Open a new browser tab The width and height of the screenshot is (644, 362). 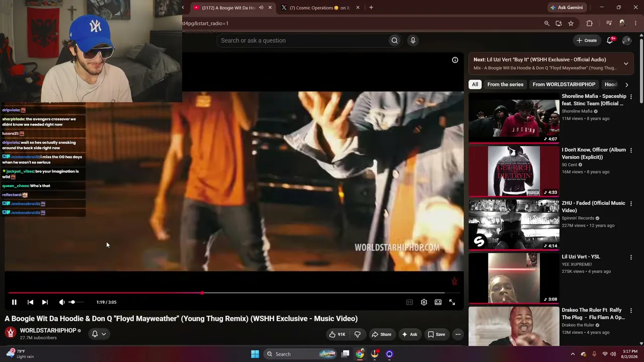point(371,8)
